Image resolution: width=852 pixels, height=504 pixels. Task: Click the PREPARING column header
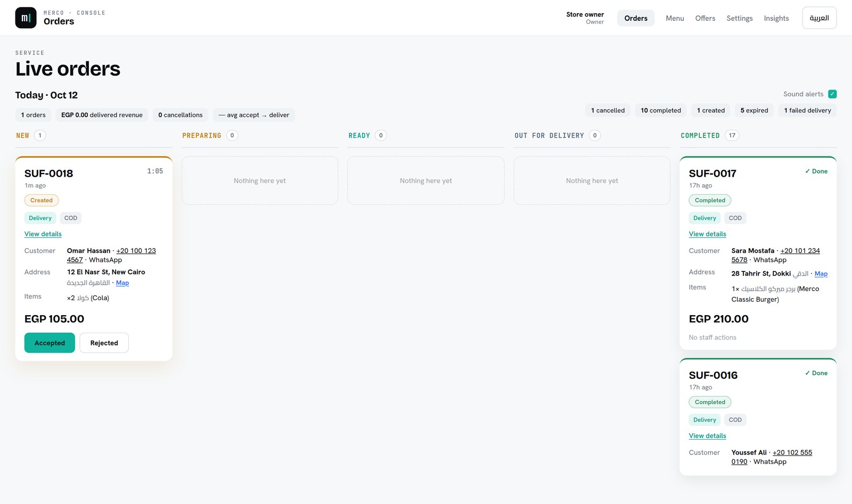pyautogui.click(x=202, y=136)
